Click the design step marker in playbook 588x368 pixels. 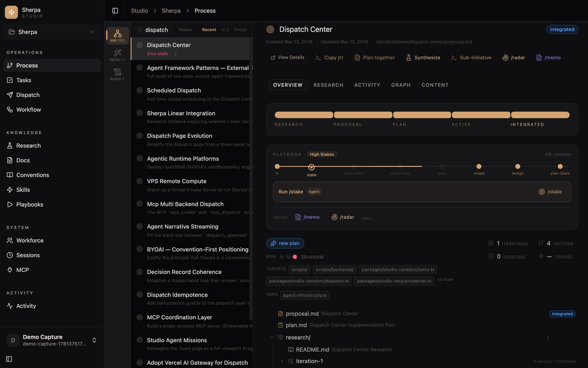518,166
